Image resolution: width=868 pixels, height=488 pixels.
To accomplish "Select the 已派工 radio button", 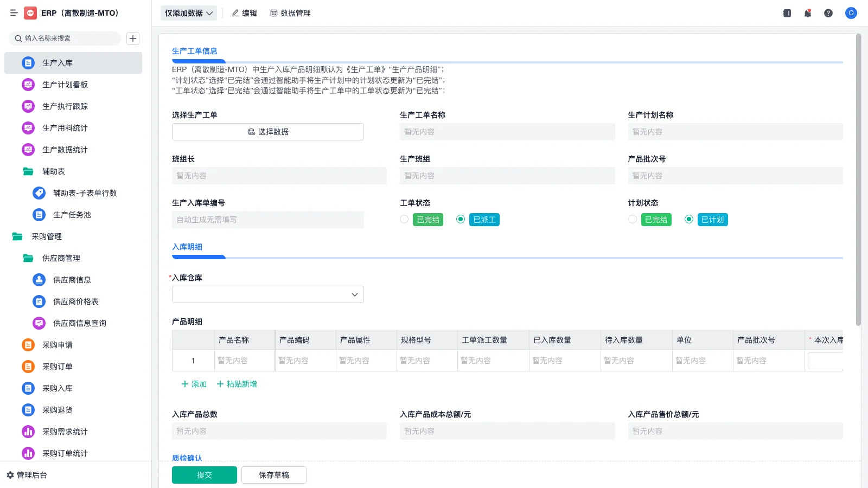I will [x=461, y=219].
